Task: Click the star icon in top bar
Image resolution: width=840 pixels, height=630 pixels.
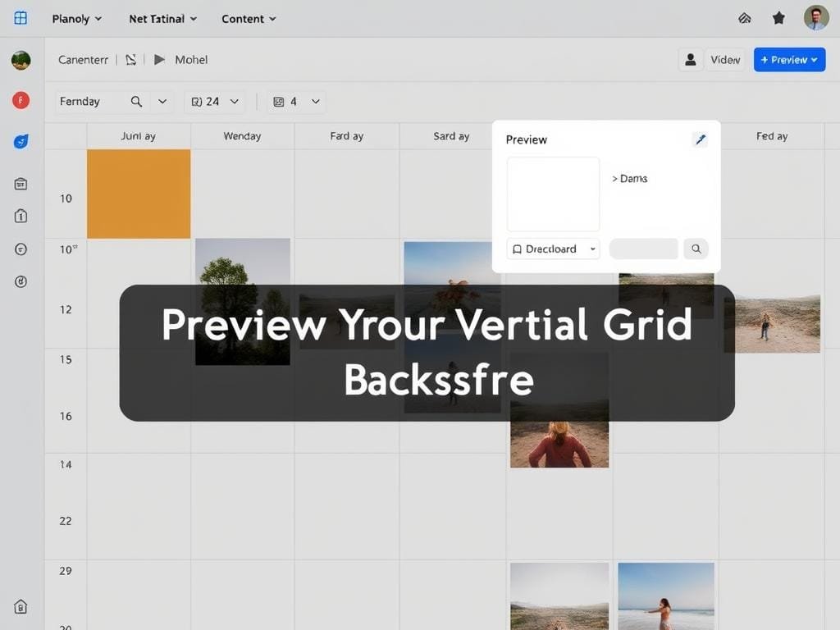Action: point(778,18)
